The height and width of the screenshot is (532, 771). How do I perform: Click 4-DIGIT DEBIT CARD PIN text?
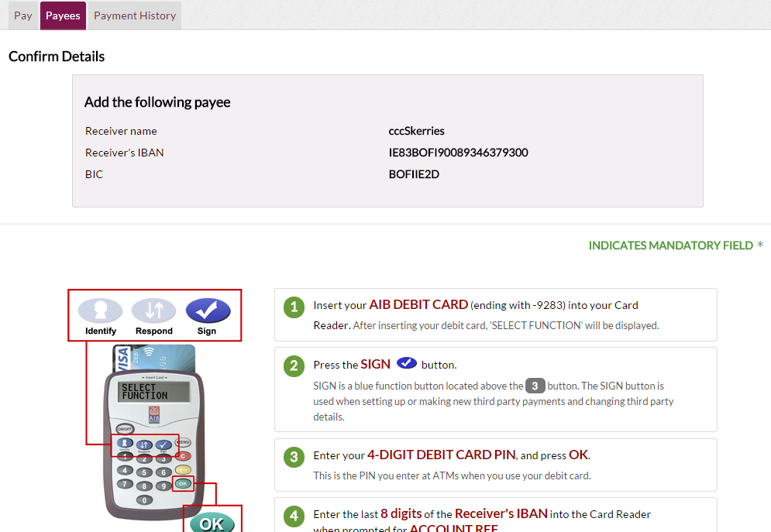[442, 455]
